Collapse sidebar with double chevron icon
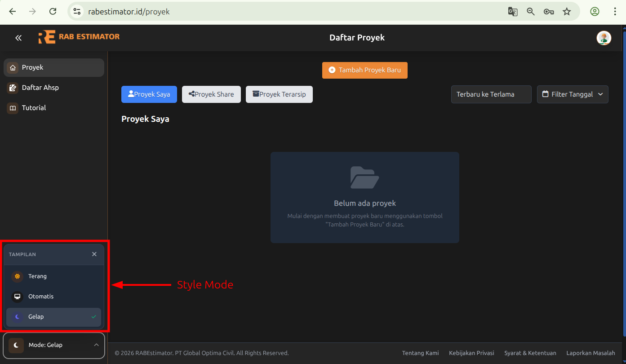The image size is (626, 364). (x=18, y=38)
